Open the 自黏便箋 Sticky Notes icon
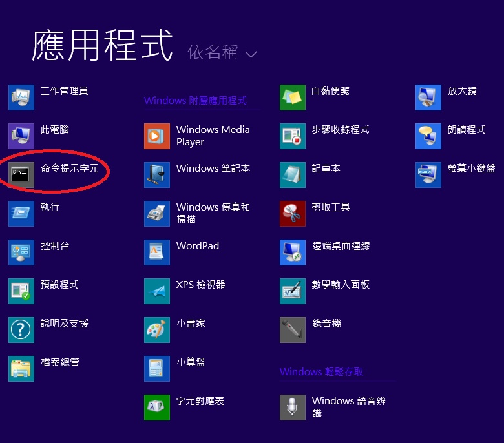This screenshot has width=504, height=443. point(293,98)
